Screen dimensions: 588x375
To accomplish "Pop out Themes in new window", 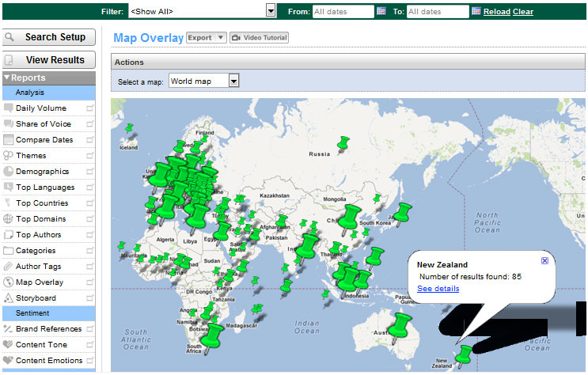I will coord(89,156).
